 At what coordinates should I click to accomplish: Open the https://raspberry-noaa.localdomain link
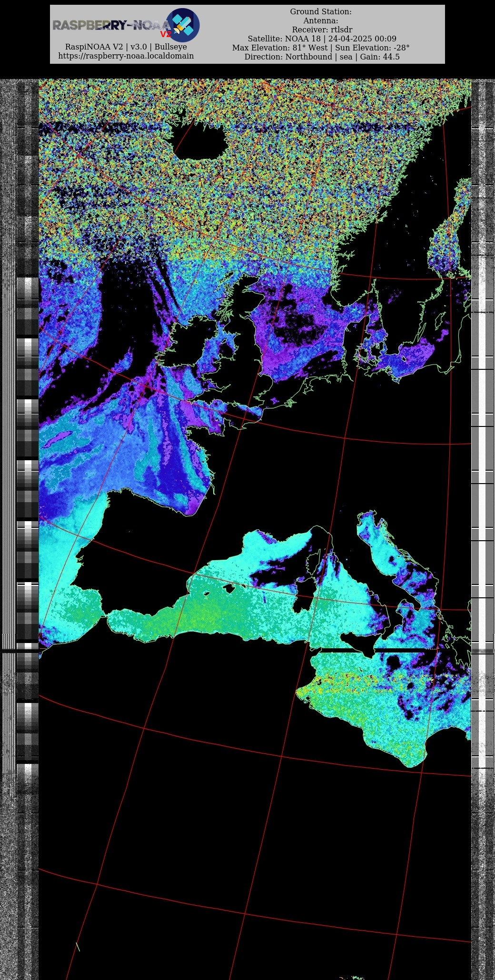[x=126, y=56]
